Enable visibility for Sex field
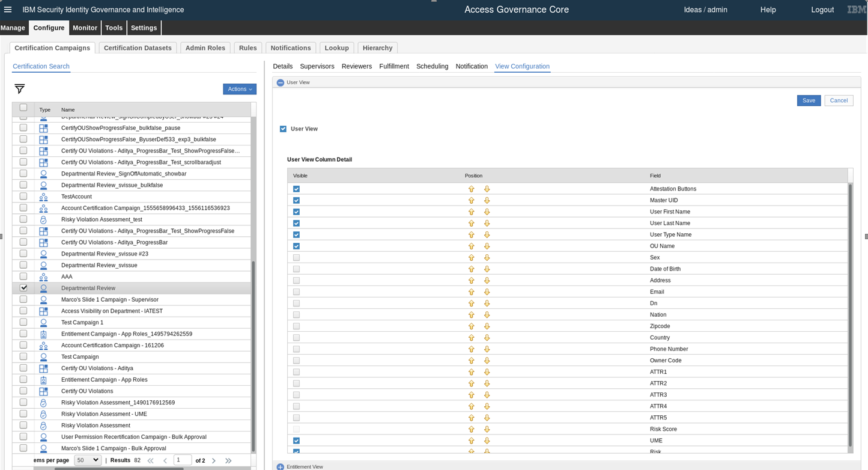This screenshot has width=868, height=470. pyautogui.click(x=296, y=257)
